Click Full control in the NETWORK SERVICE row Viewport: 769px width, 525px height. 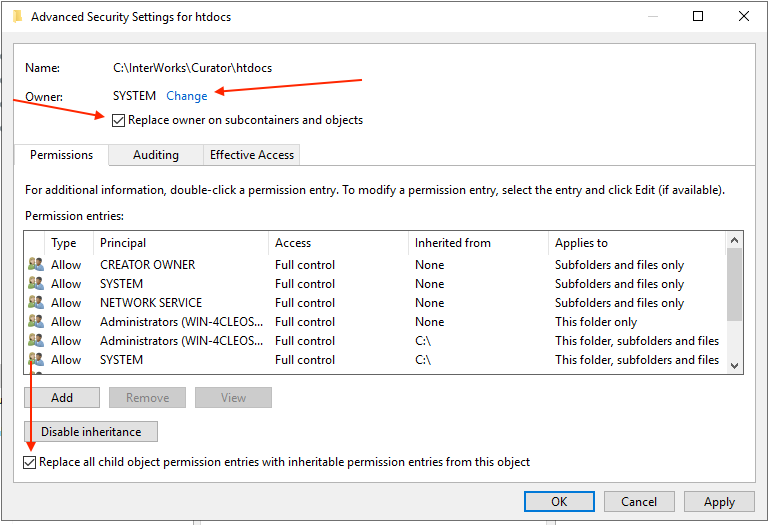(x=305, y=303)
